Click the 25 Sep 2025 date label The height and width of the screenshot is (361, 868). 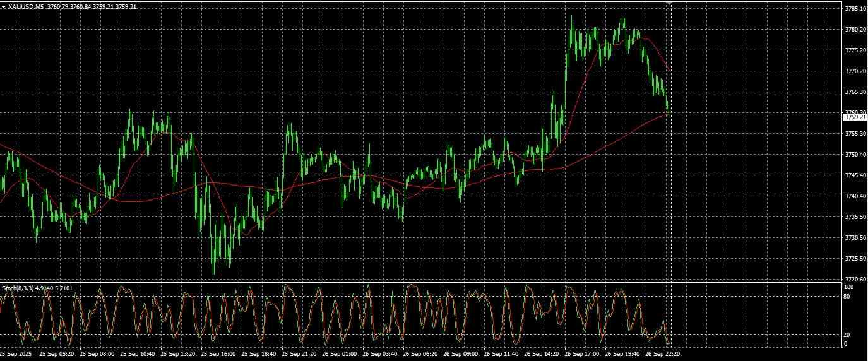(x=16, y=355)
